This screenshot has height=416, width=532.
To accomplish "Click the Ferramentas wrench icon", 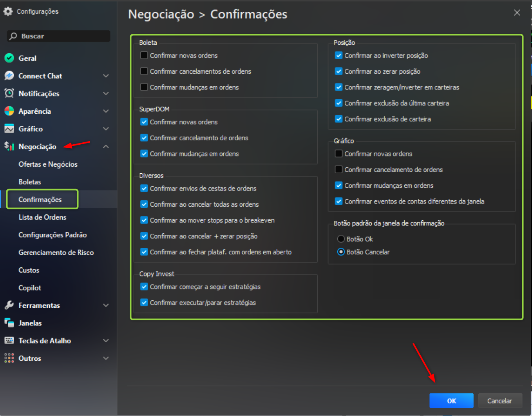I will (9, 305).
